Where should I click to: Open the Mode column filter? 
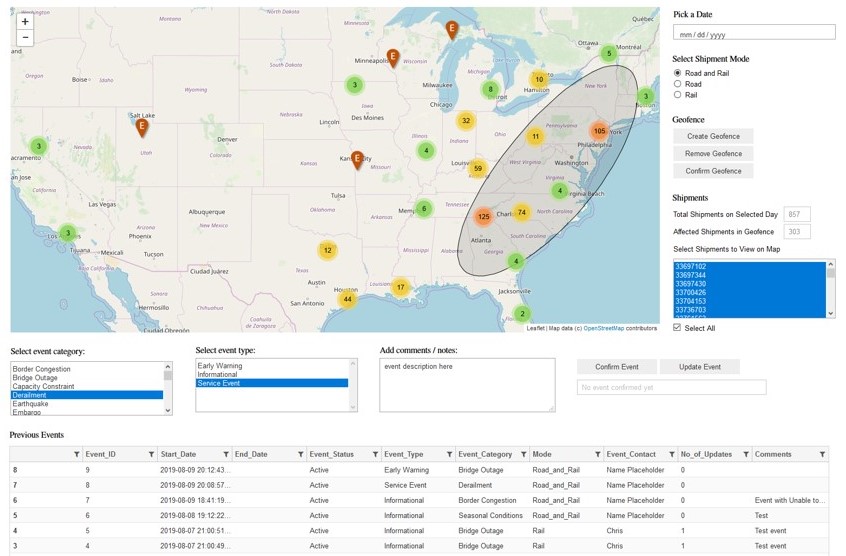click(x=597, y=455)
